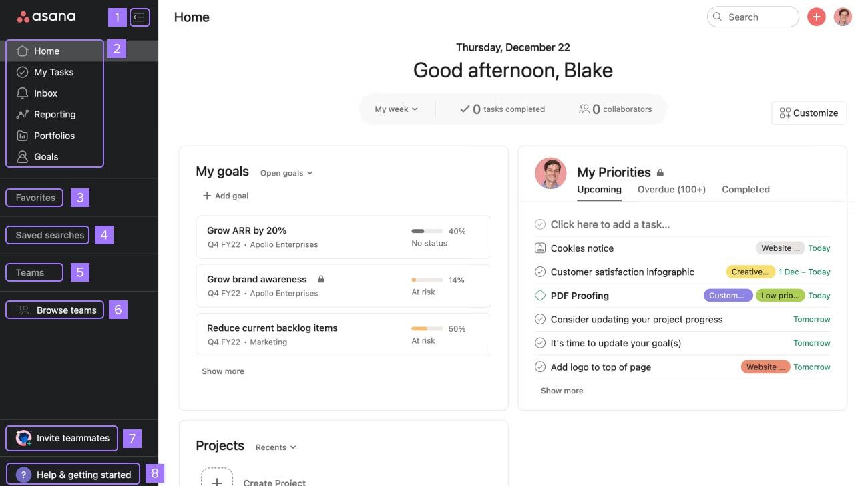The height and width of the screenshot is (486, 868).
Task: Open Inbox from the sidebar
Action: 45,93
